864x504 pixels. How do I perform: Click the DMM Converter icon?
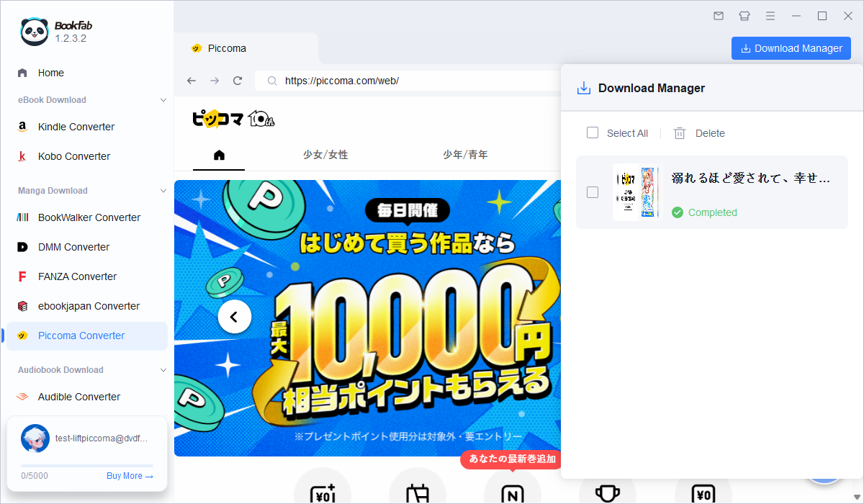pos(22,247)
